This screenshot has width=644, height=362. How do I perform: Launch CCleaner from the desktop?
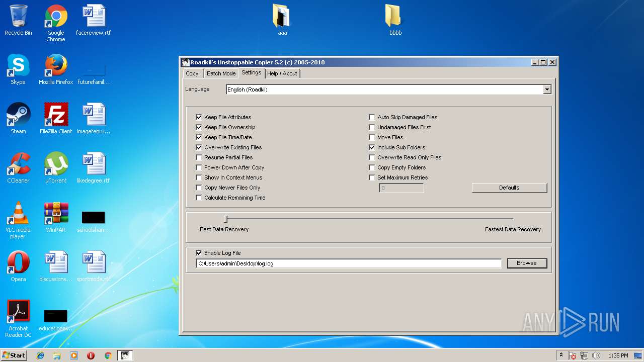pos(18,168)
